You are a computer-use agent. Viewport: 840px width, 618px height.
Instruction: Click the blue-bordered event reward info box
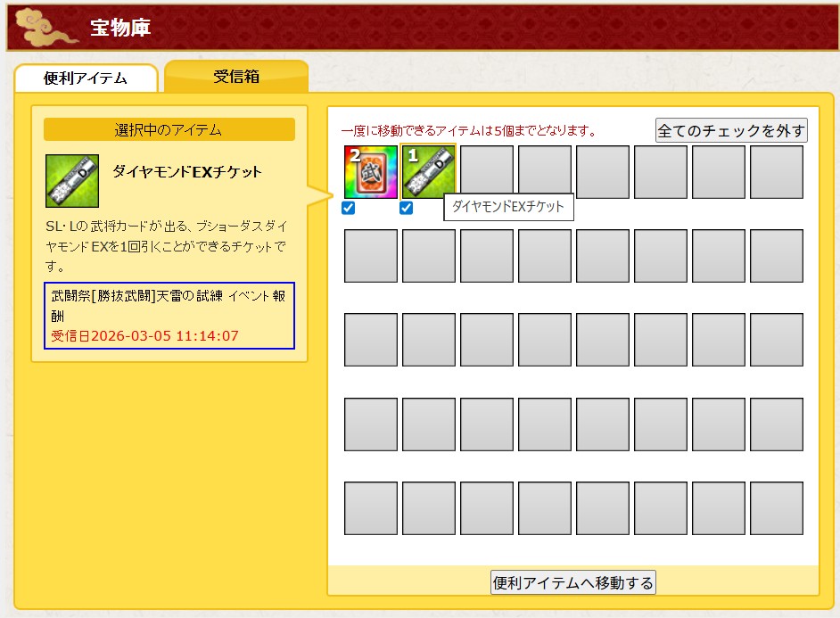(x=169, y=317)
